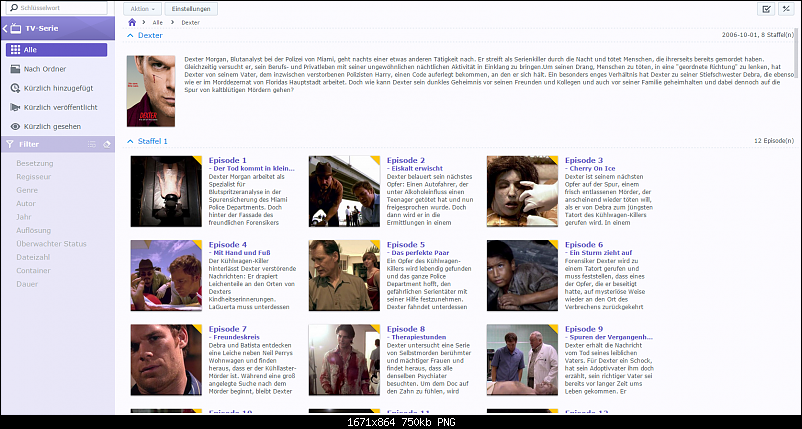802x429 pixels.
Task: Open the Aktion dropdown menu
Action: click(x=142, y=9)
